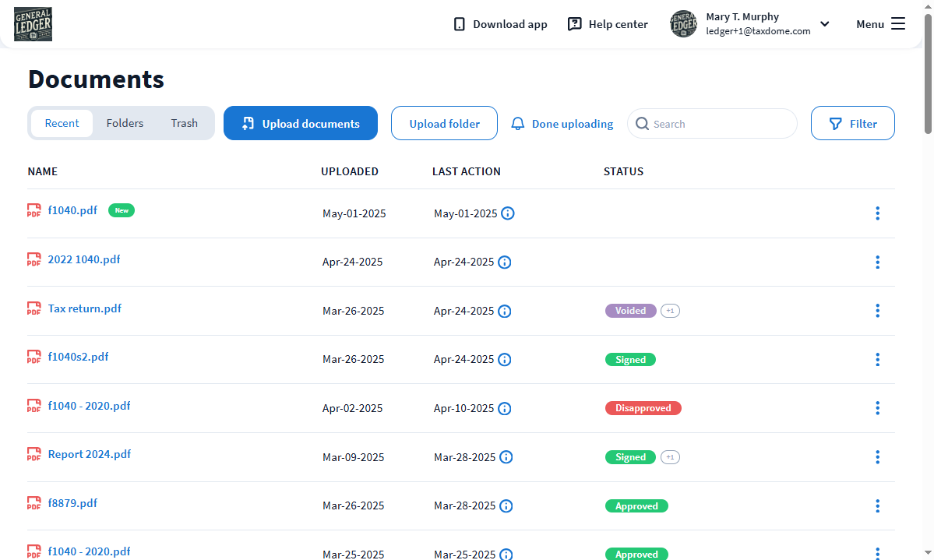Click the Done uploading bell
934x560 pixels.
click(518, 124)
